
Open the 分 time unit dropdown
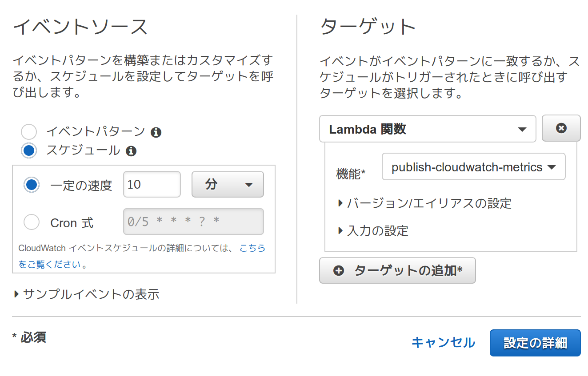coord(228,184)
